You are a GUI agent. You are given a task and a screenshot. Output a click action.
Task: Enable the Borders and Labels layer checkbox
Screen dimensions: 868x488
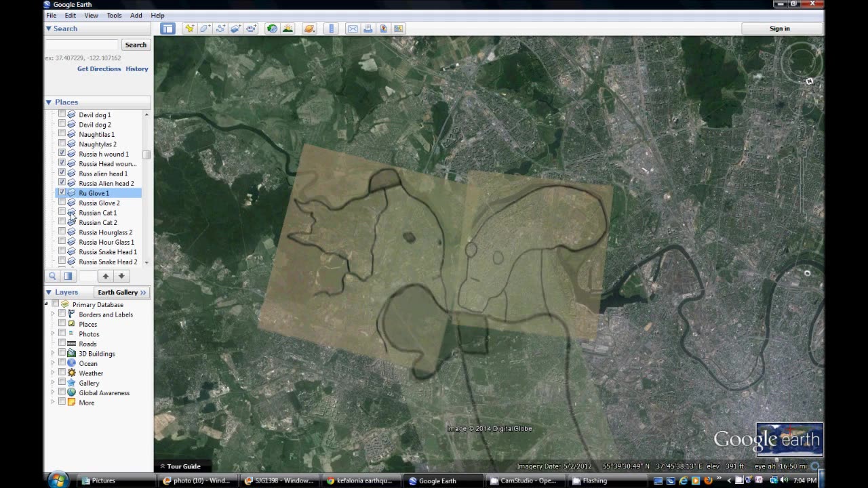tap(62, 314)
